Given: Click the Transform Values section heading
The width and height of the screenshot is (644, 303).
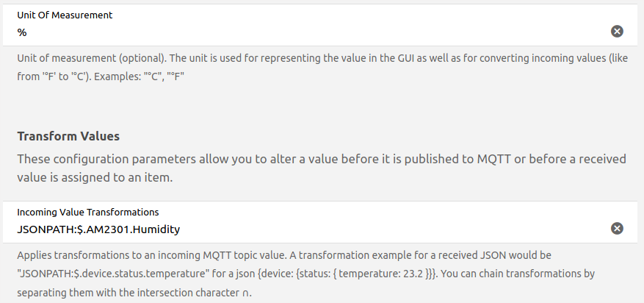Looking at the screenshot, I should (x=68, y=137).
